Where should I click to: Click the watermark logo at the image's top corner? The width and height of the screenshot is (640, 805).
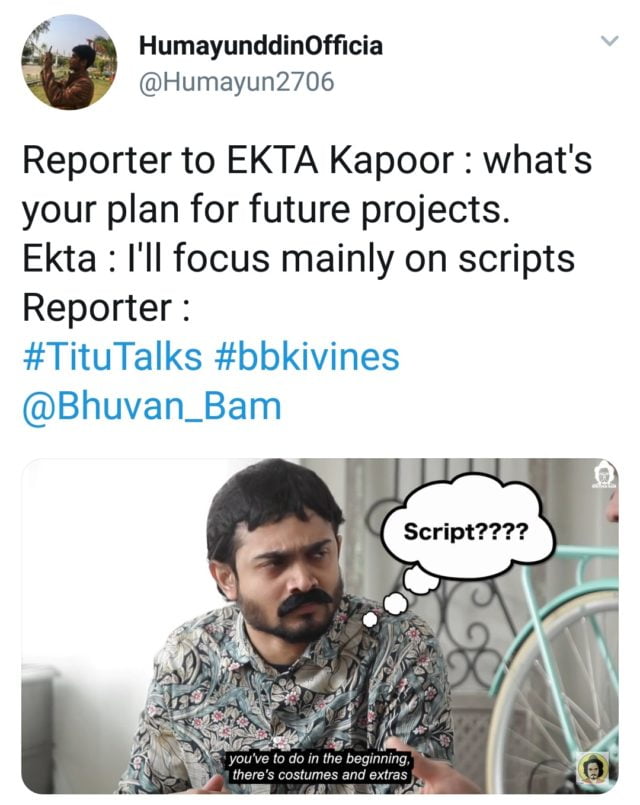tap(600, 479)
